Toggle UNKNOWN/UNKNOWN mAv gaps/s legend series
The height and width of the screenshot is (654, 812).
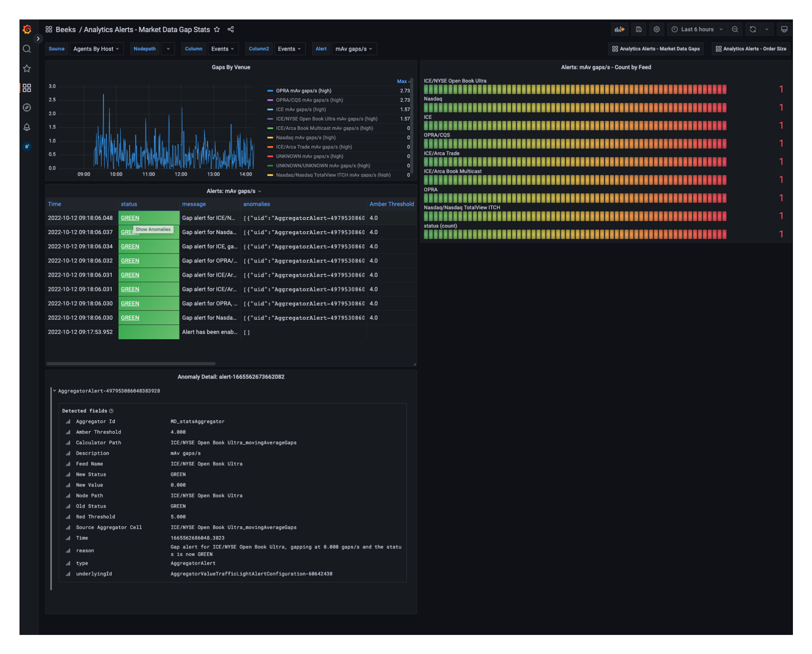323,166
